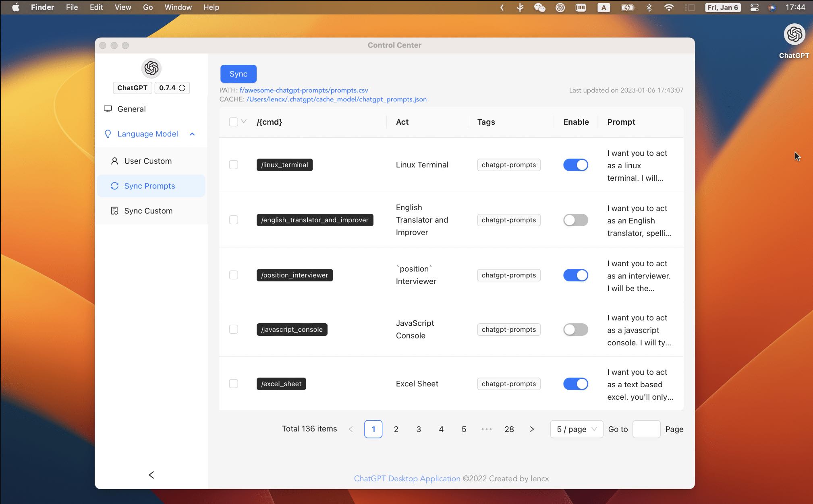This screenshot has height=504, width=813.
Task: Jump to last page 28
Action: point(509,429)
